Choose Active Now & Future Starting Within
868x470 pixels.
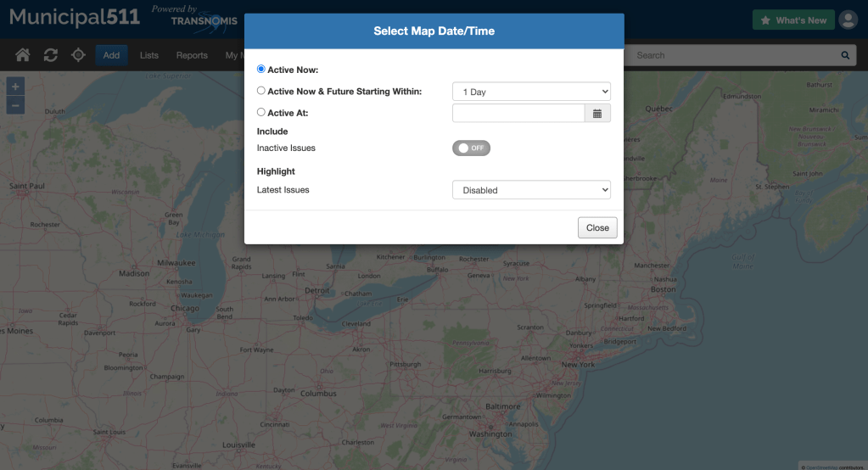[261, 91]
